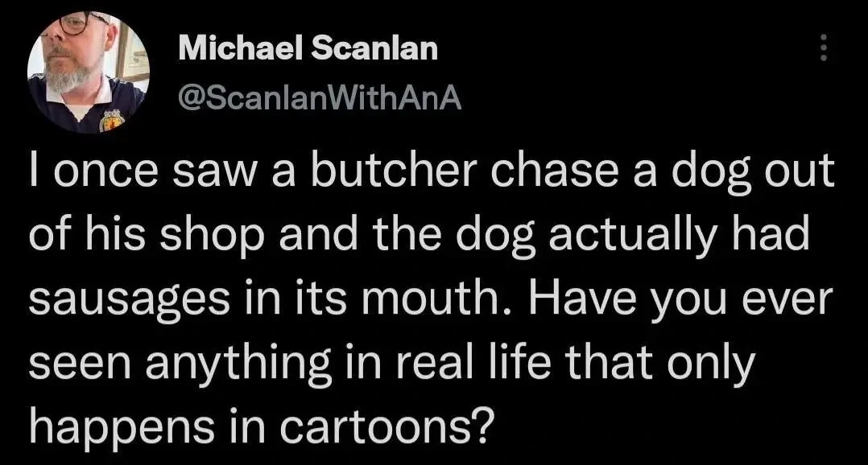868x465 pixels.
Task: Open the Michael Scanlan display name
Action: [308, 48]
